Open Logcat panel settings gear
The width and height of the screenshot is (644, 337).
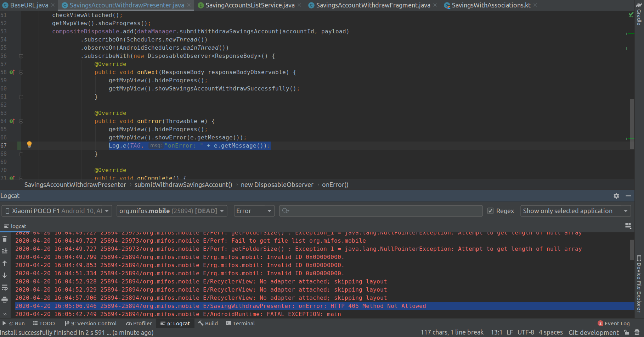pos(616,196)
